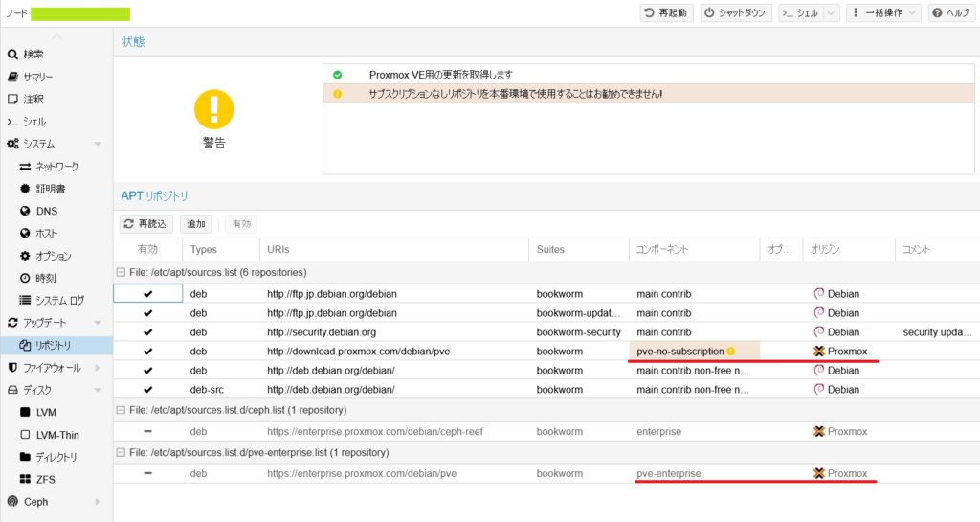Image resolution: width=980 pixels, height=522 pixels.
Task: Toggle disabled state of ceph-reef enterprise repository
Action: click(147, 432)
